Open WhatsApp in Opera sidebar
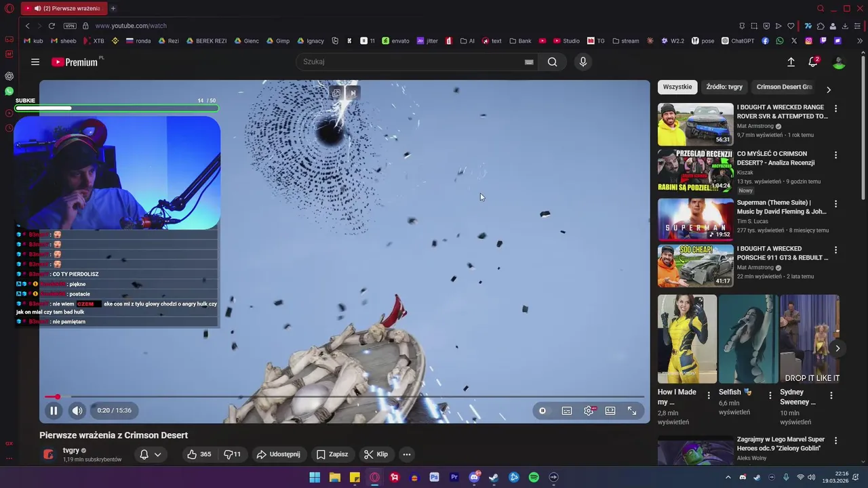The height and width of the screenshot is (488, 868). (x=9, y=91)
